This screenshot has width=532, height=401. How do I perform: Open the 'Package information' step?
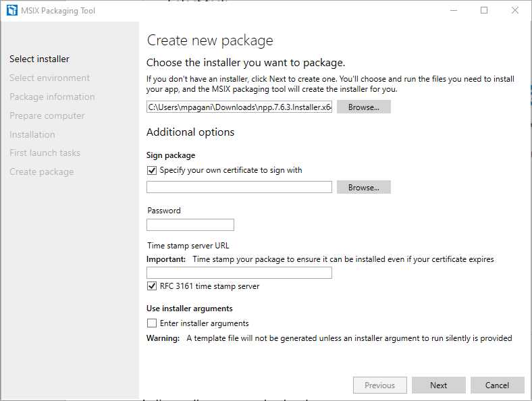pos(52,97)
